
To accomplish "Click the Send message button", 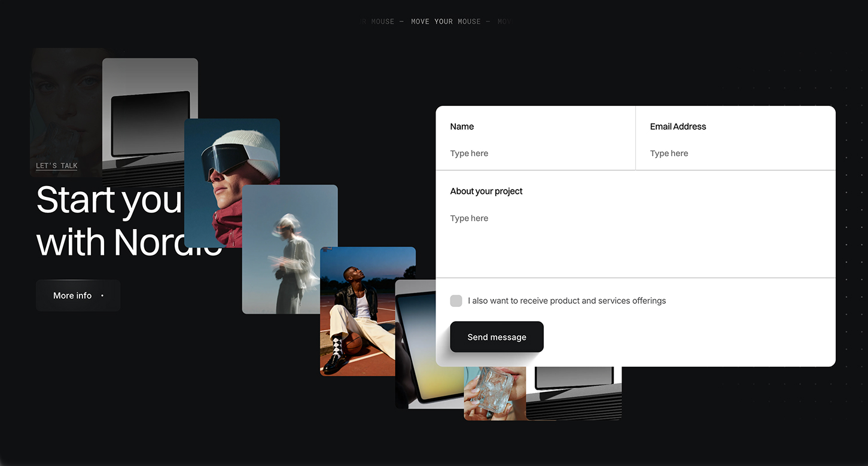I will (497, 337).
